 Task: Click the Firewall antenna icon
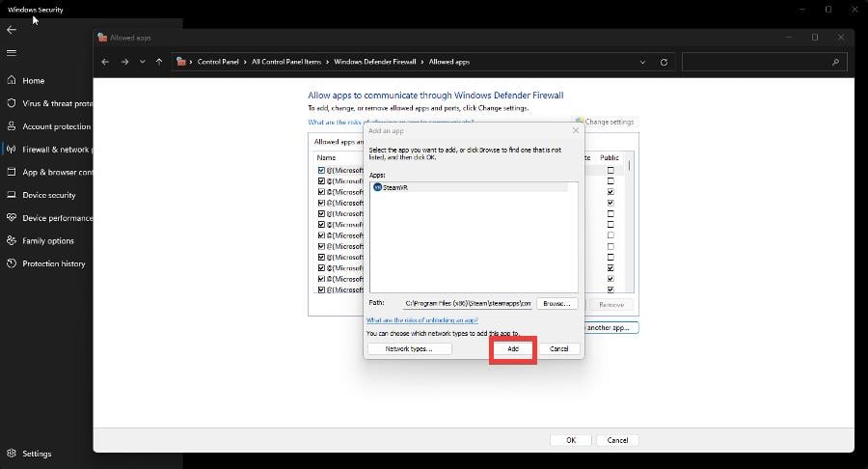[12, 149]
